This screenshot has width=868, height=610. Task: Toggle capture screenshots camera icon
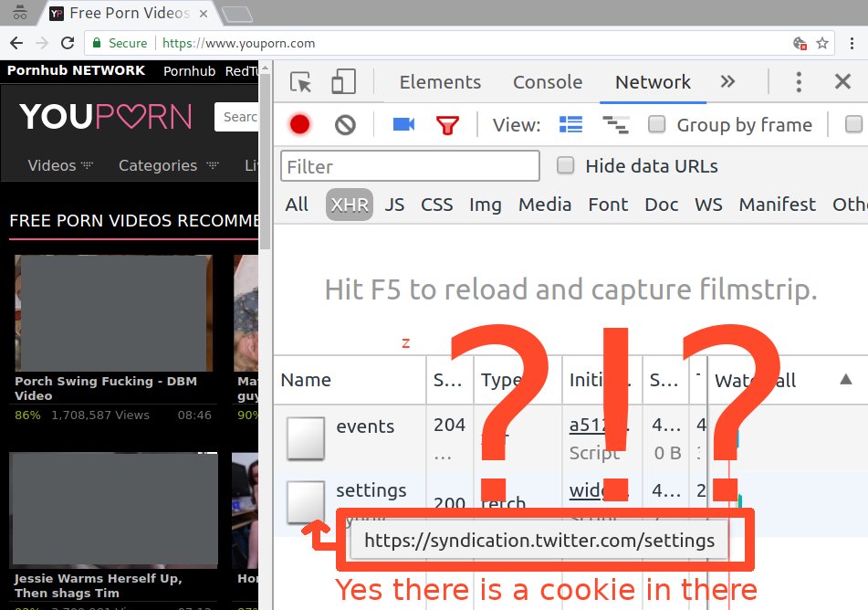tap(403, 124)
